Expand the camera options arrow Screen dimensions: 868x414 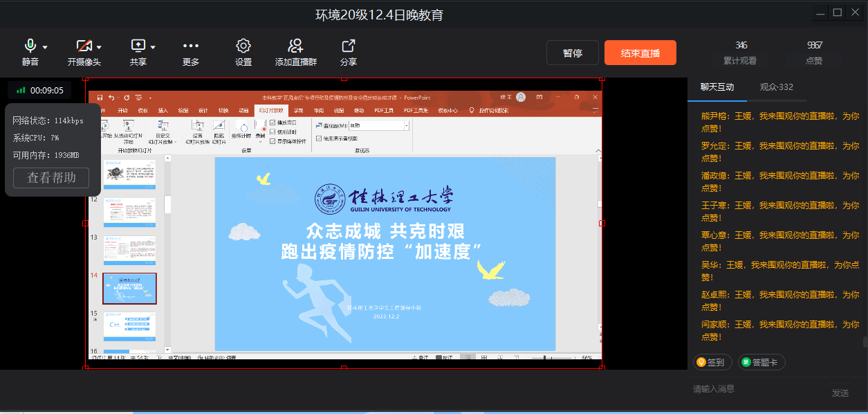pos(99,48)
